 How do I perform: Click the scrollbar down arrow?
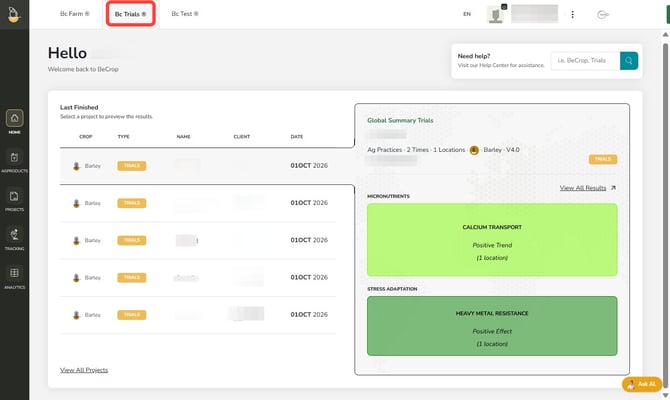[x=665, y=395]
